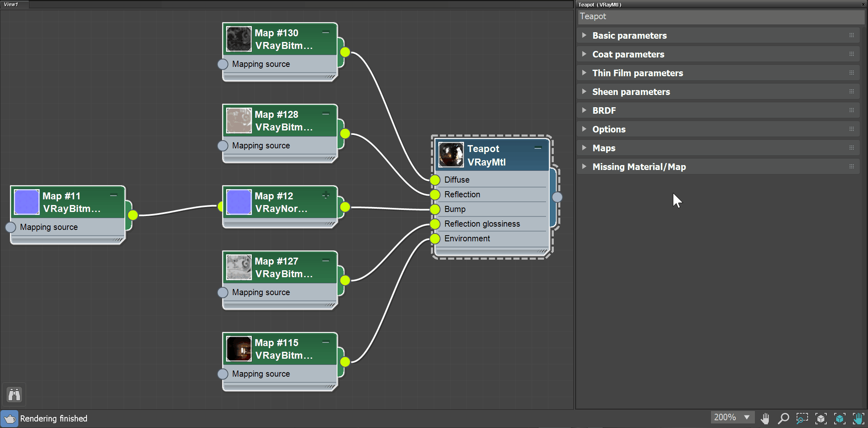Screen dimensions: 868x428
Task: Expand the Basic parameters rollout
Action: pos(629,35)
